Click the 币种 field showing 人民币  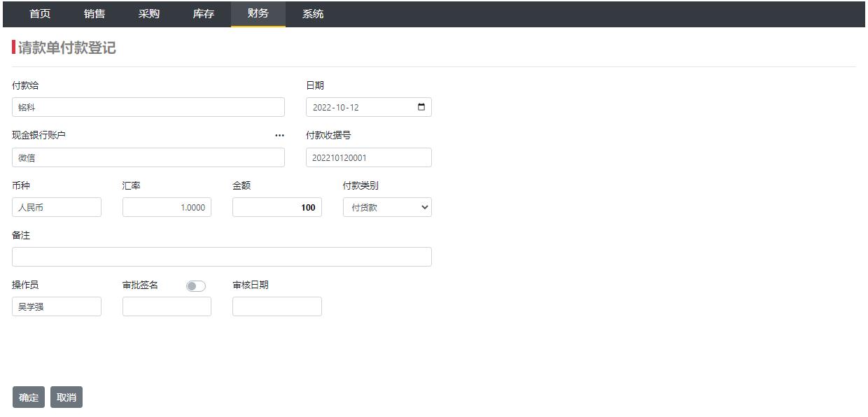point(57,207)
